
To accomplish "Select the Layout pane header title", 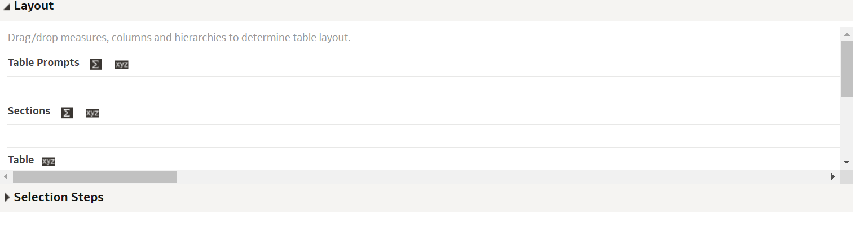I will pos(34,6).
